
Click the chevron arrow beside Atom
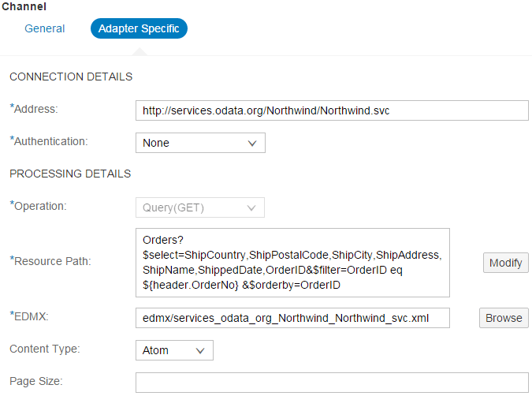tap(200, 350)
